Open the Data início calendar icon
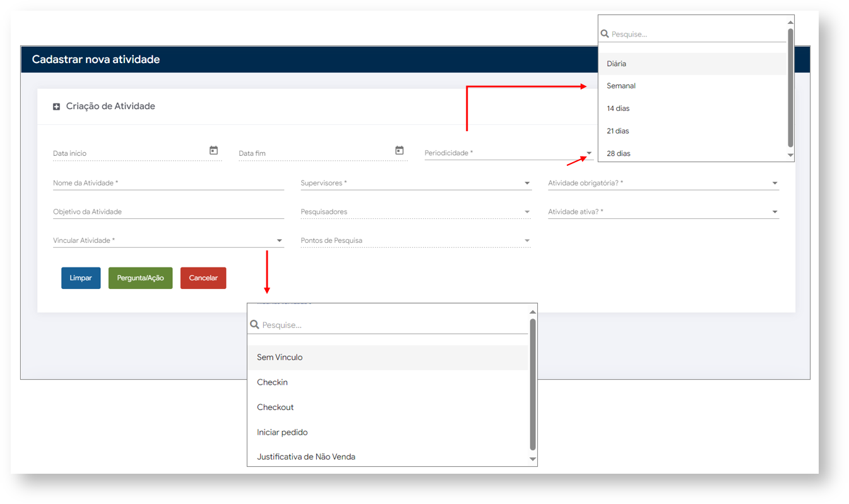Viewport: 849px width, 504px height. tap(213, 150)
